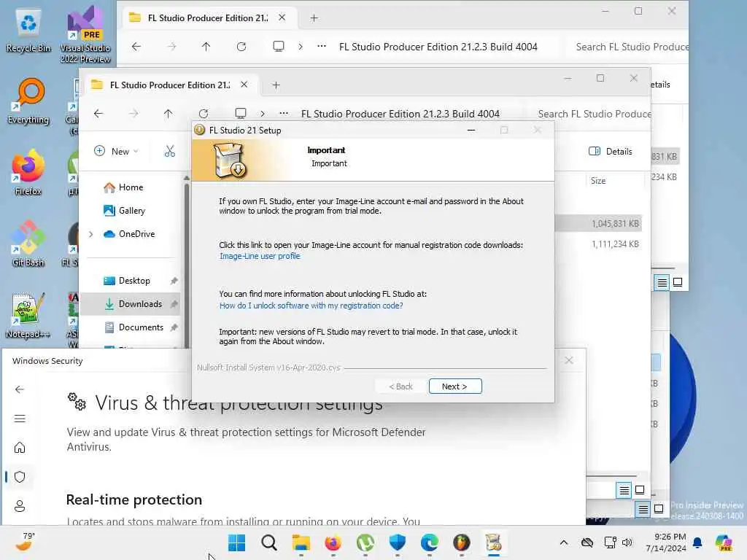The image size is (747, 560).
Task: Go back in Windows Security
Action: point(20,389)
